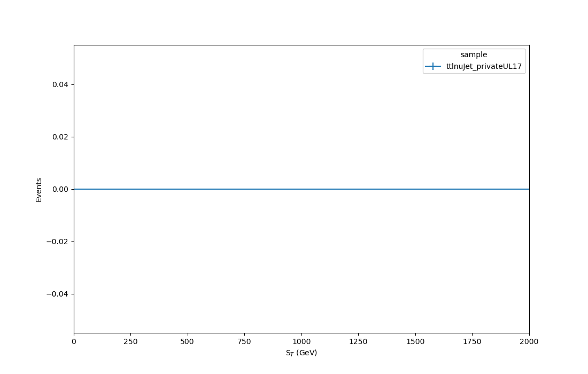Click the −0.02 y-axis tick label
Screen dimensions: 588x374
57,241
